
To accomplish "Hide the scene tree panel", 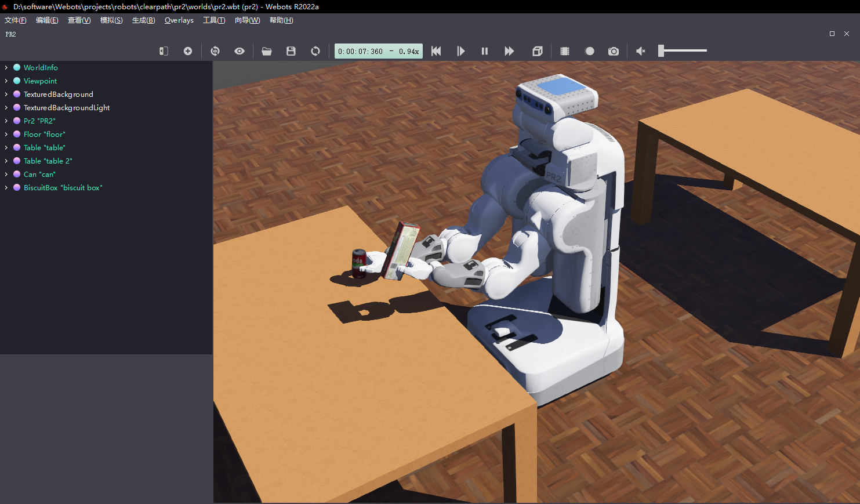I will pyautogui.click(x=163, y=51).
